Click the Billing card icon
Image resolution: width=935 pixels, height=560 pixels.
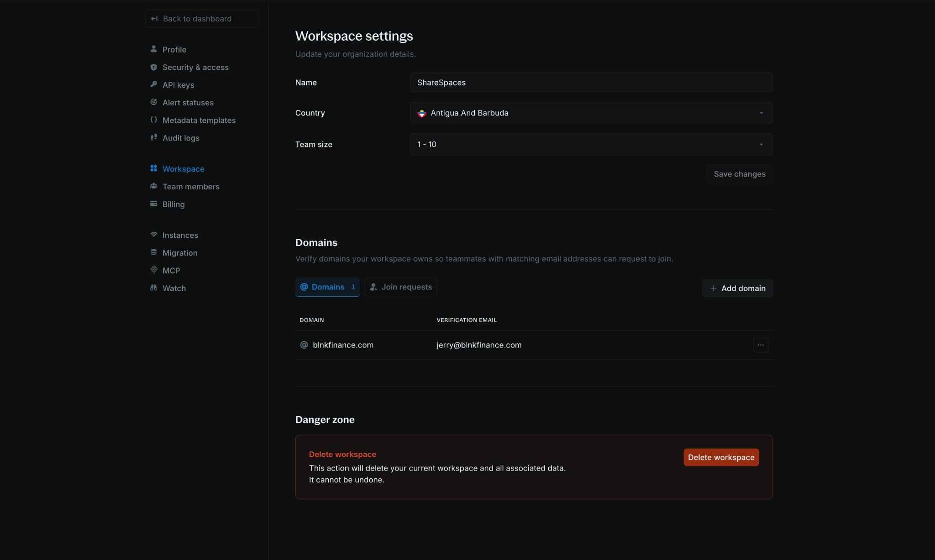(154, 204)
